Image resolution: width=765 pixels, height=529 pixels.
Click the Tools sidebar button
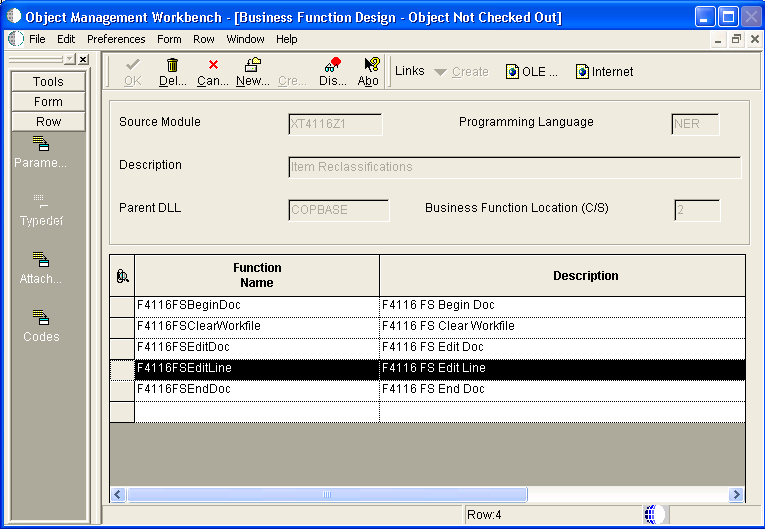pyautogui.click(x=48, y=81)
